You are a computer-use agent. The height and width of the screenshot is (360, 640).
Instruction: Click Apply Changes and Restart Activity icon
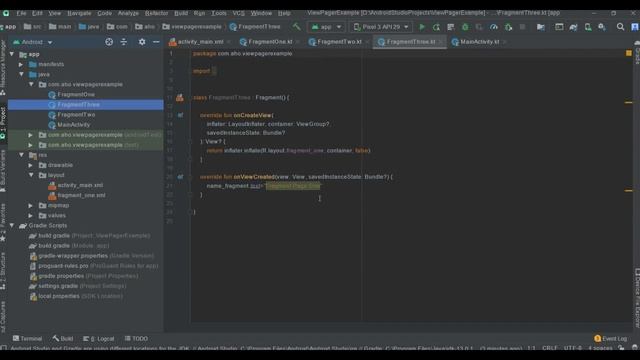pyautogui.click(x=436, y=27)
